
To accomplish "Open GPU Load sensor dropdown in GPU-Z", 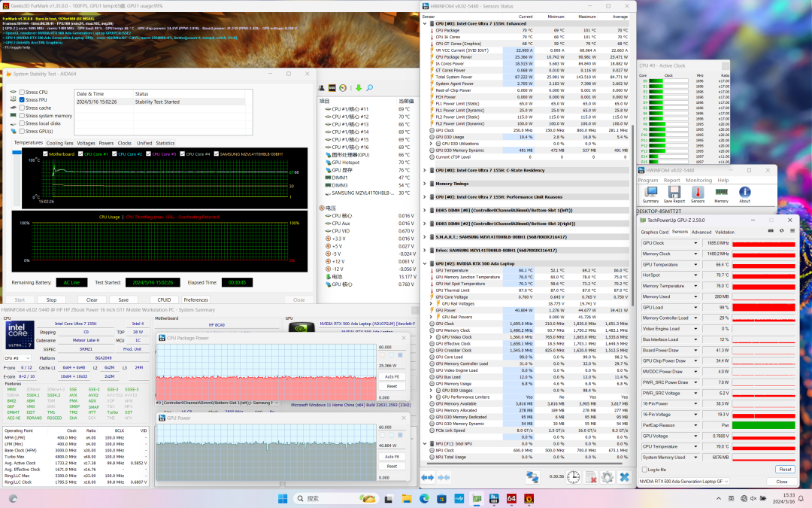I will click(x=695, y=307).
